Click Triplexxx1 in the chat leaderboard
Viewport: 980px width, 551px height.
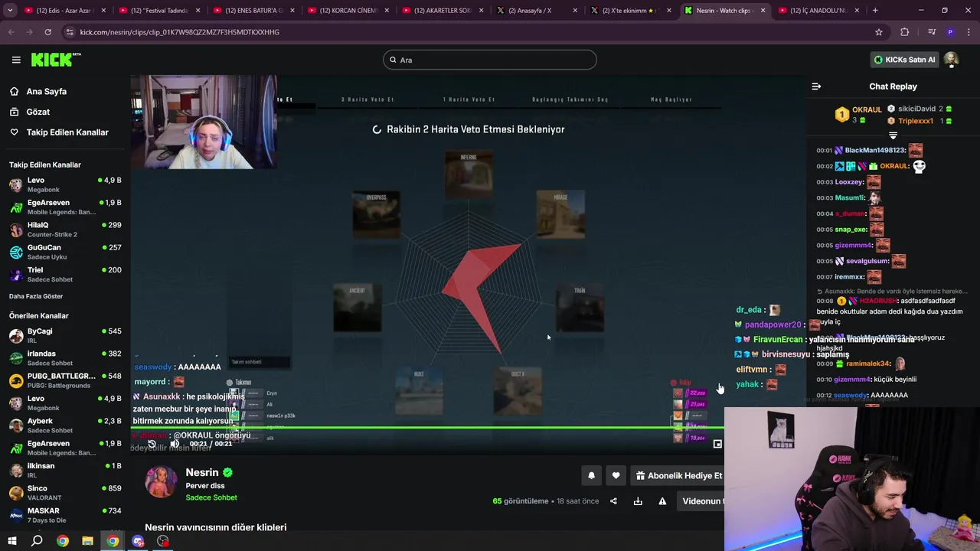coord(916,121)
